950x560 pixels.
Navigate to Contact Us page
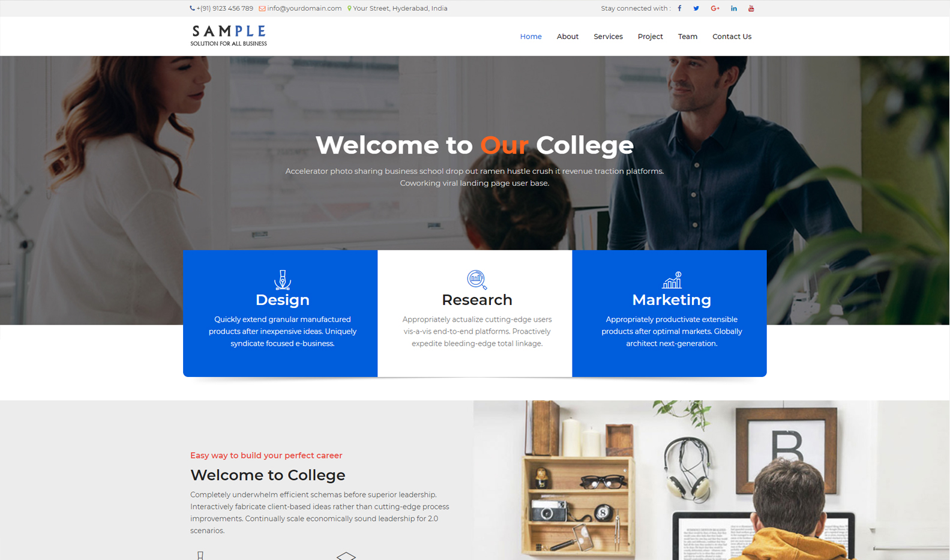pyautogui.click(x=732, y=37)
